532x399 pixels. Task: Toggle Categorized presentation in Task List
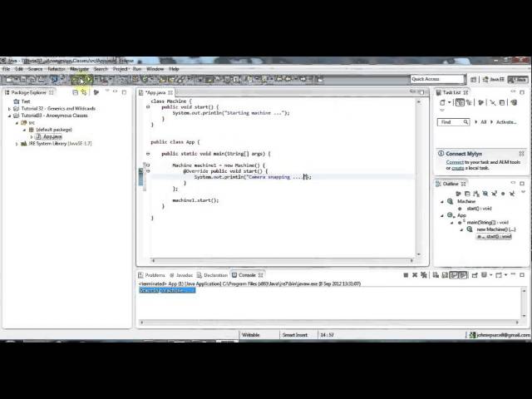(460, 102)
